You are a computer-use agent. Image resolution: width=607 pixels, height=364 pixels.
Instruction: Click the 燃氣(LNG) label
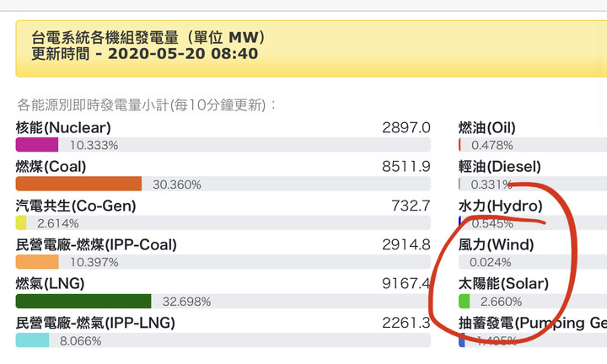click(50, 284)
